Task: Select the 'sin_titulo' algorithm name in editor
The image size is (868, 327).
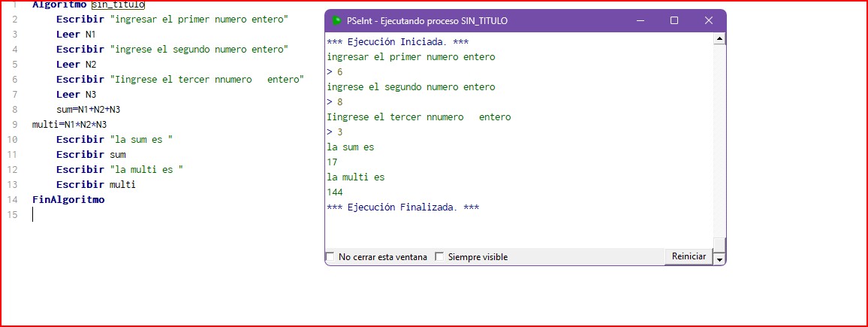Action: (118, 5)
